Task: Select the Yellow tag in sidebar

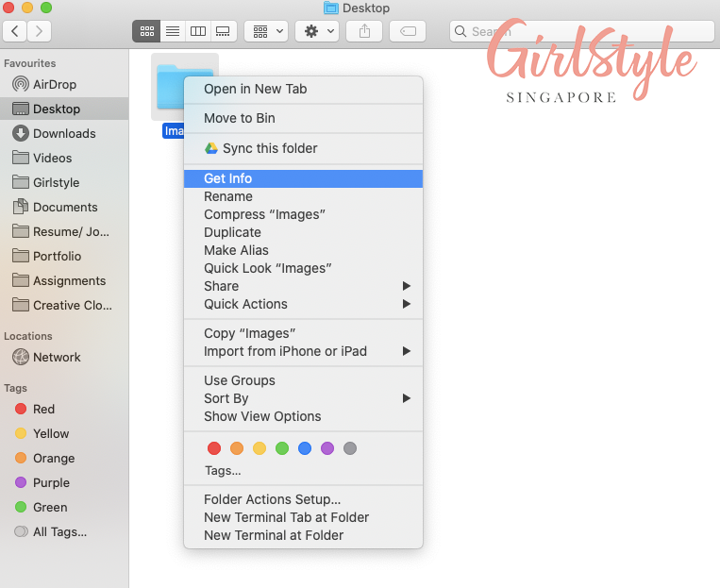Action: coord(64,433)
